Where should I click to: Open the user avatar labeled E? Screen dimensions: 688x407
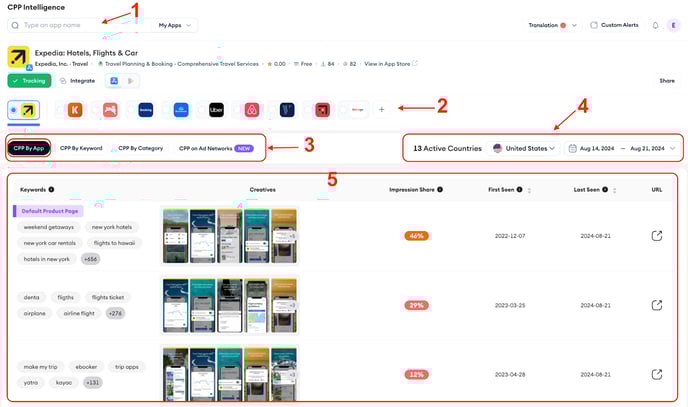pyautogui.click(x=673, y=25)
